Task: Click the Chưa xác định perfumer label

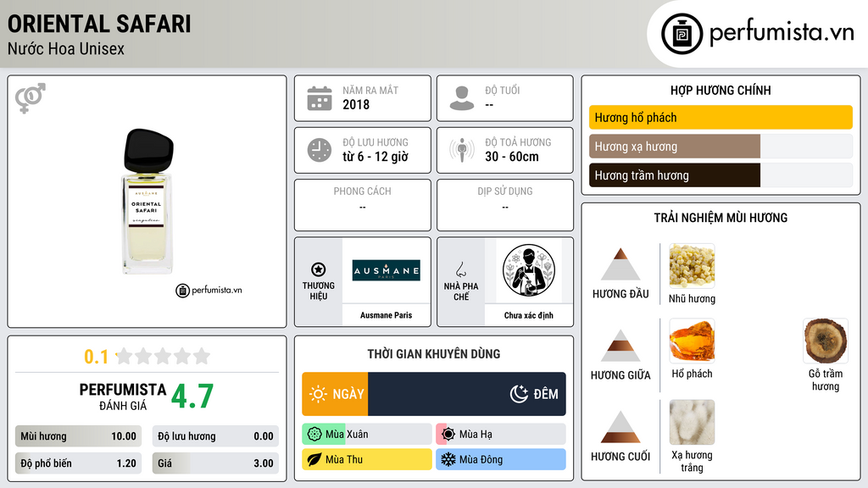Action: (529, 315)
